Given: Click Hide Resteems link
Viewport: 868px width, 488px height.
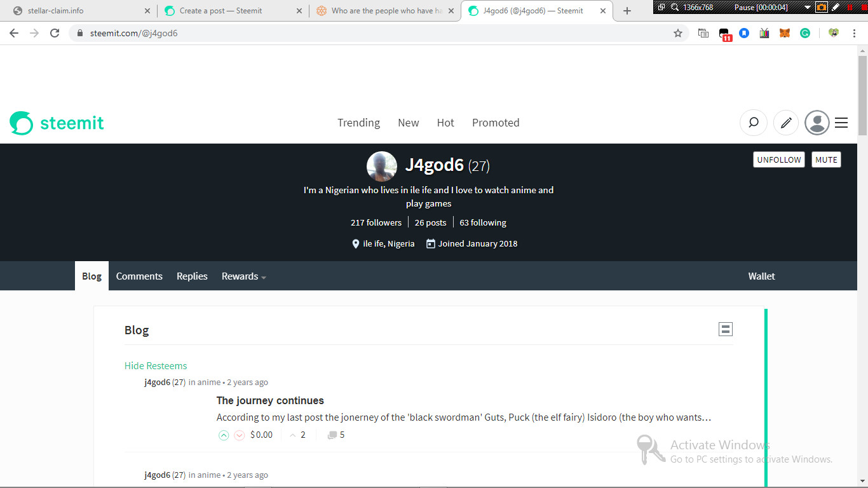Looking at the screenshot, I should [x=156, y=366].
